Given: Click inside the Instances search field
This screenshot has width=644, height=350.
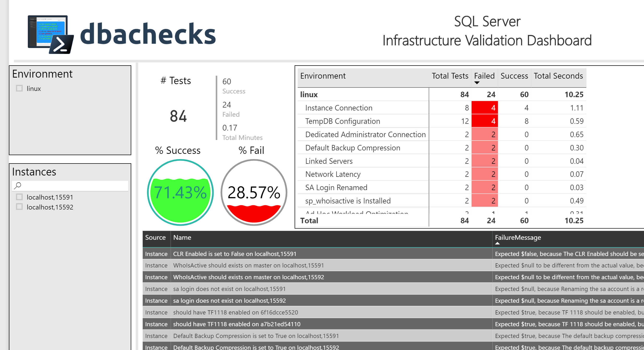Looking at the screenshot, I should click(x=70, y=185).
